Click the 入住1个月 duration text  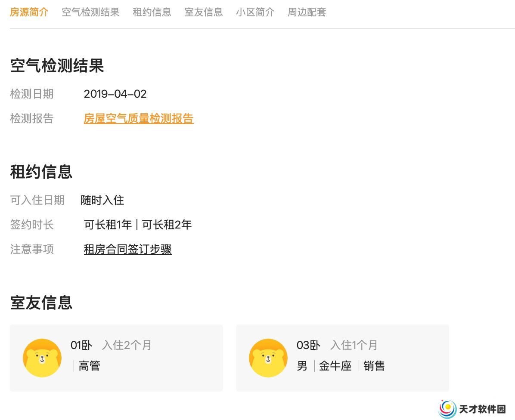[x=354, y=345]
